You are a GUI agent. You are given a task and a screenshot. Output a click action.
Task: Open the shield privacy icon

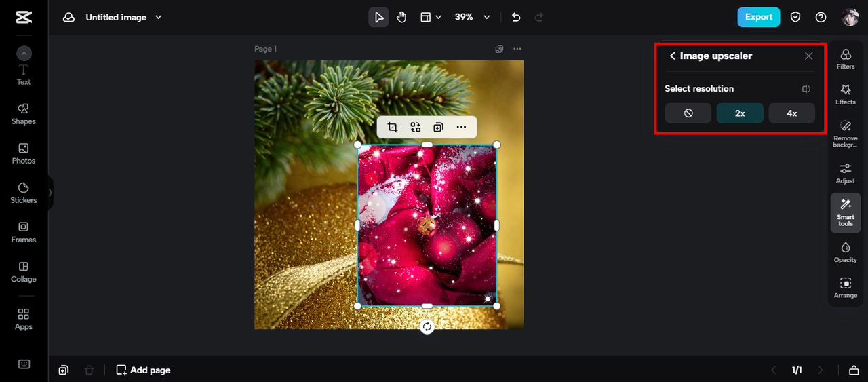pos(795,17)
